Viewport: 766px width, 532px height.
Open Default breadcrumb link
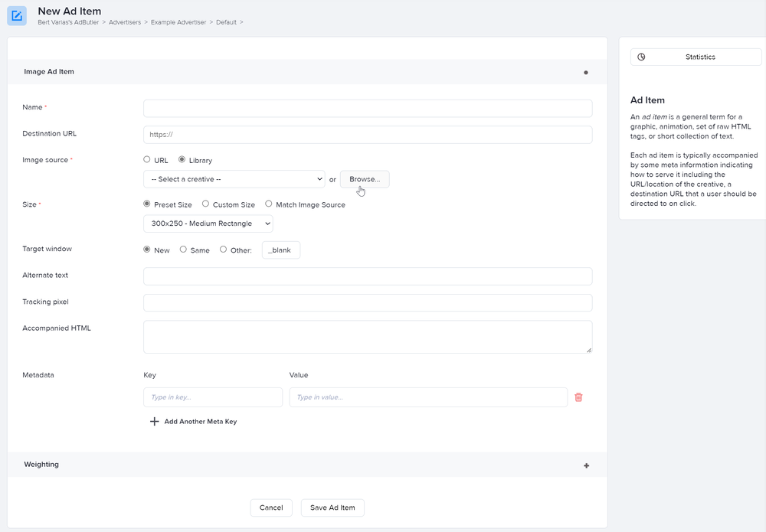coord(226,22)
